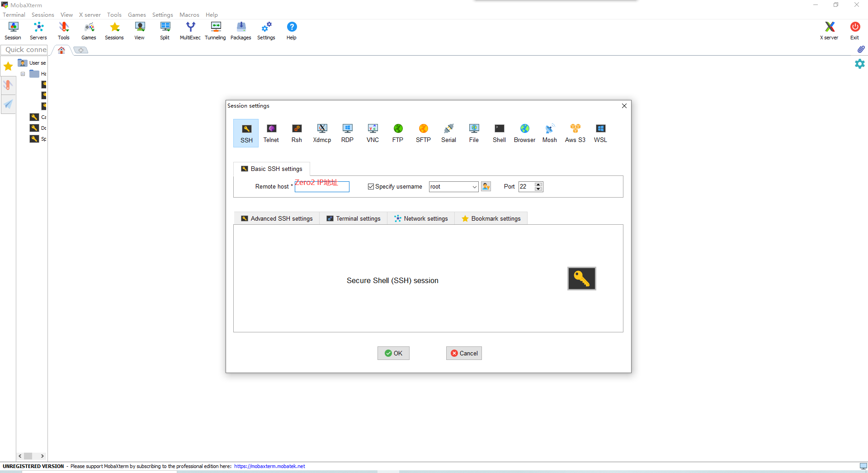Select the Basic SSH settings tab
The height and width of the screenshot is (473, 868).
pos(272,169)
